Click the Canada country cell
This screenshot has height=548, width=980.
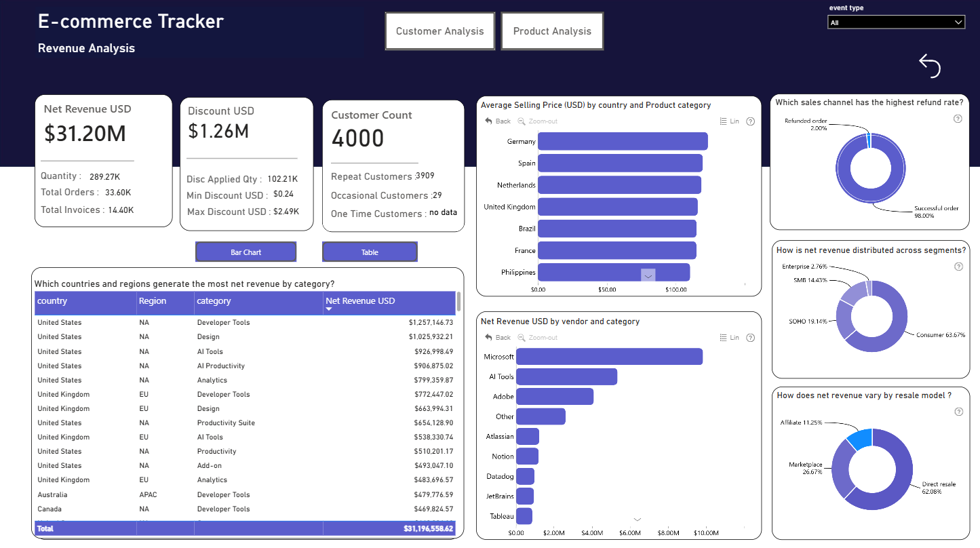coord(50,509)
